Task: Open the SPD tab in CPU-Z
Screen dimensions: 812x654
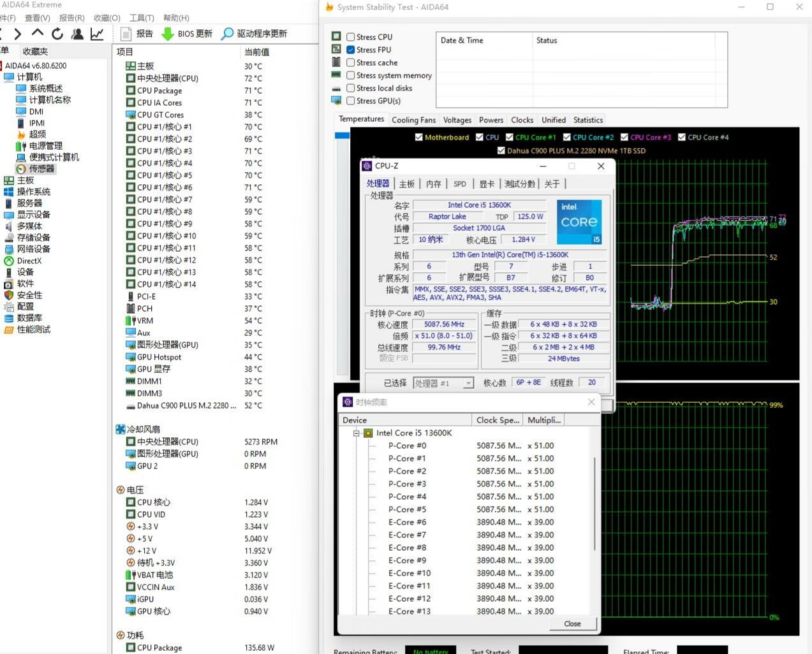Action: [x=460, y=184]
